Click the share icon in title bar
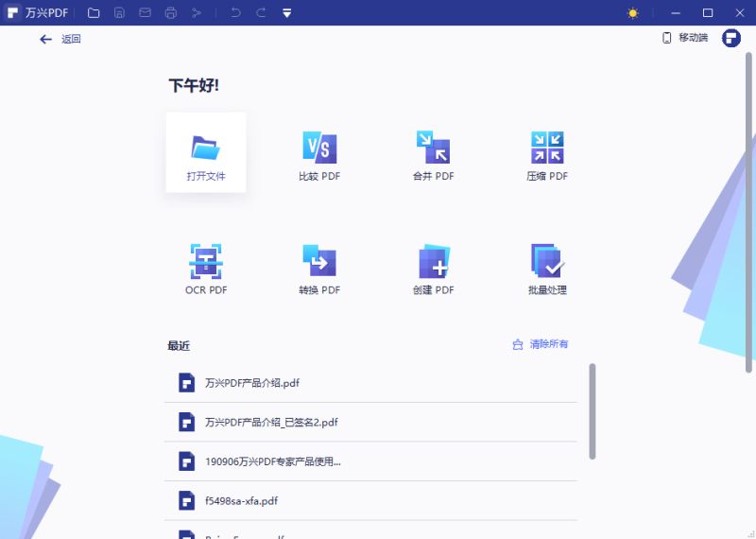This screenshot has width=756, height=539. click(x=197, y=13)
